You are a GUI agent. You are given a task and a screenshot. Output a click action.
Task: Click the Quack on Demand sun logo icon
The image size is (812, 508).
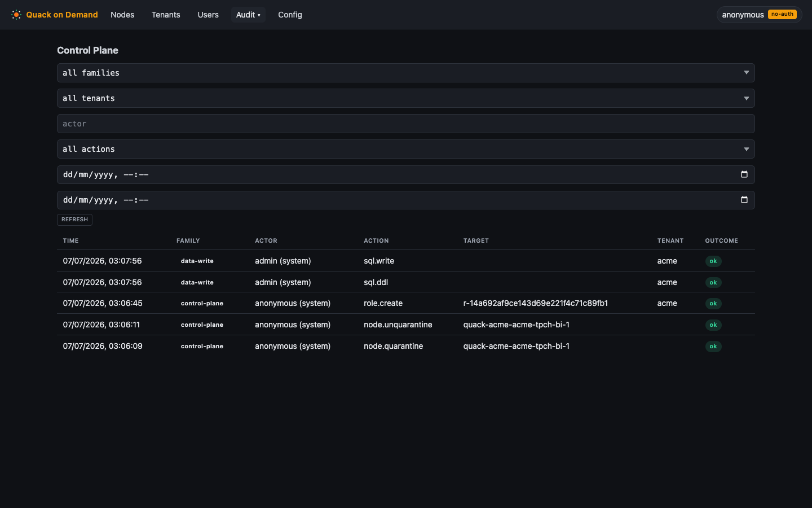tap(16, 15)
